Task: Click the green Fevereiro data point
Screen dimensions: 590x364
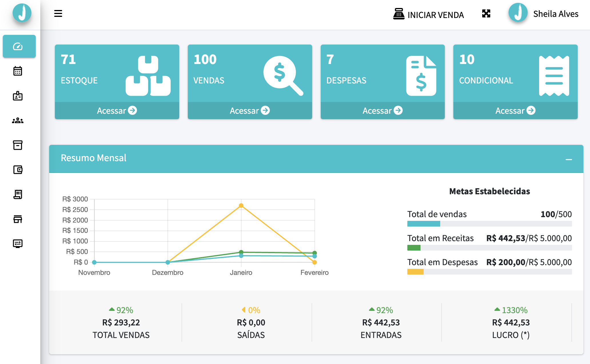Action: coord(314,253)
